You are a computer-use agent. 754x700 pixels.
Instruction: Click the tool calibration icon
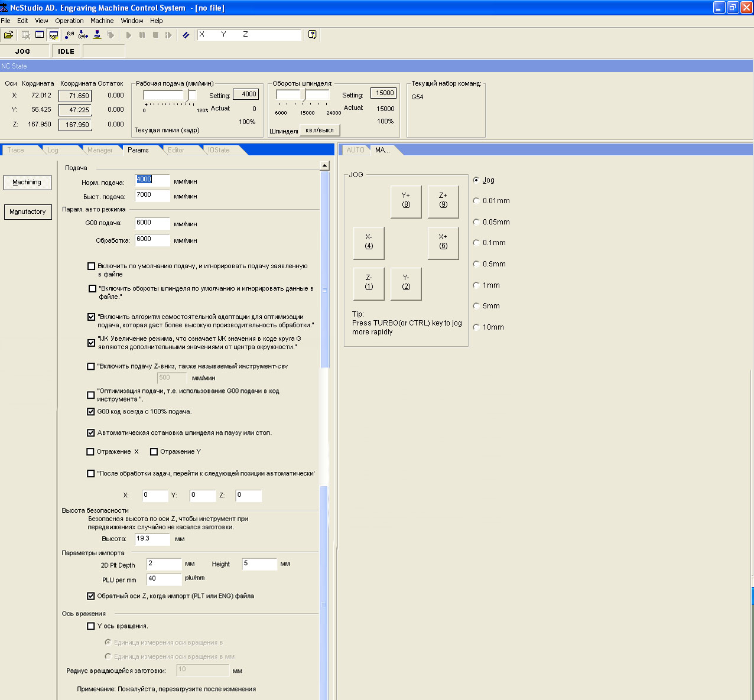[x=97, y=35]
